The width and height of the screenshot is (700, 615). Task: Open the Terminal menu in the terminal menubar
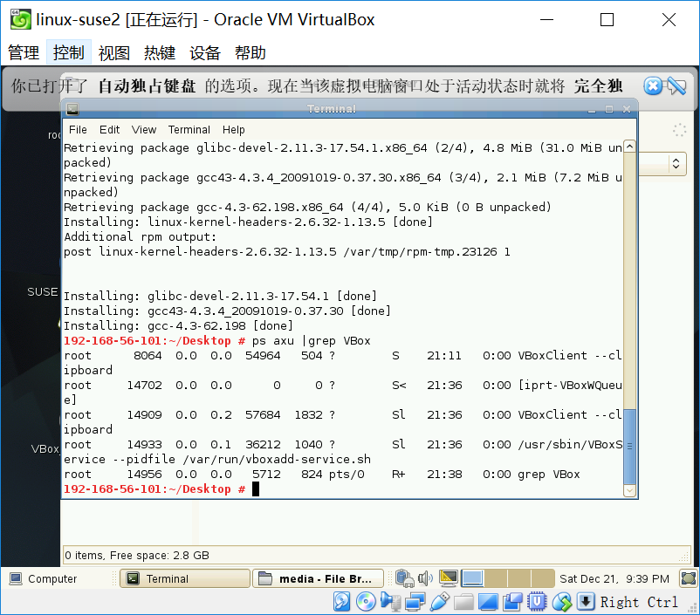coord(189,130)
